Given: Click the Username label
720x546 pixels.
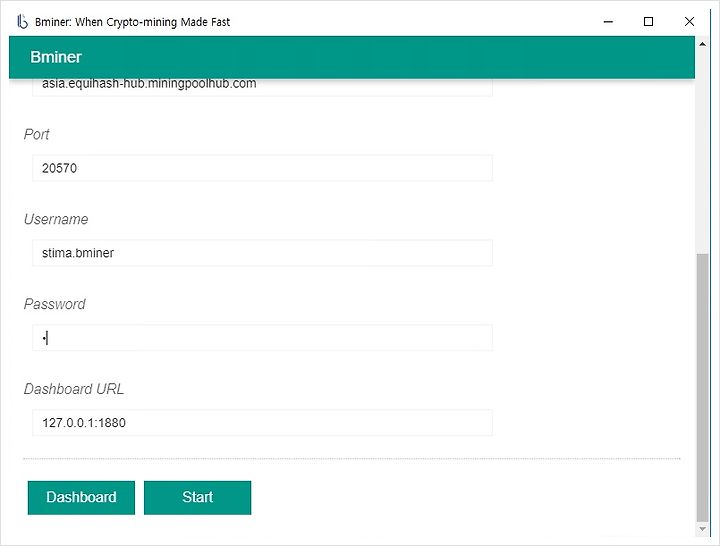Looking at the screenshot, I should point(56,219).
